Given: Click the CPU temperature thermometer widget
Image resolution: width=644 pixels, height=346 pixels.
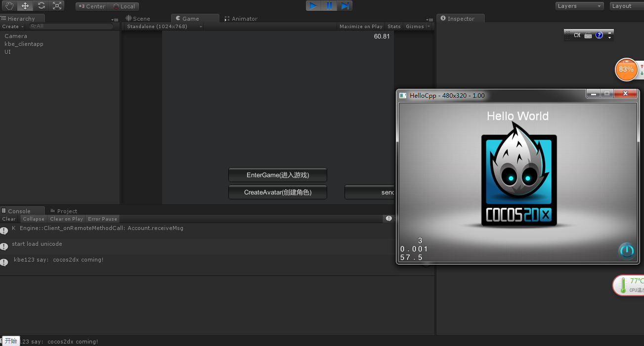Looking at the screenshot, I should [x=629, y=285].
